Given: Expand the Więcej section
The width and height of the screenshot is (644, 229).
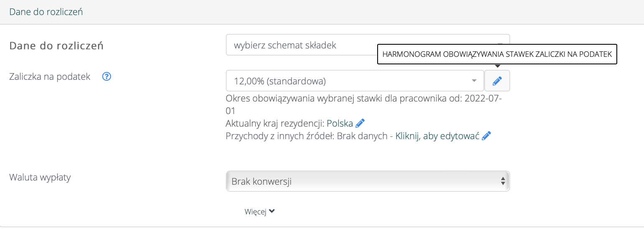Looking at the screenshot, I should click(x=256, y=212).
